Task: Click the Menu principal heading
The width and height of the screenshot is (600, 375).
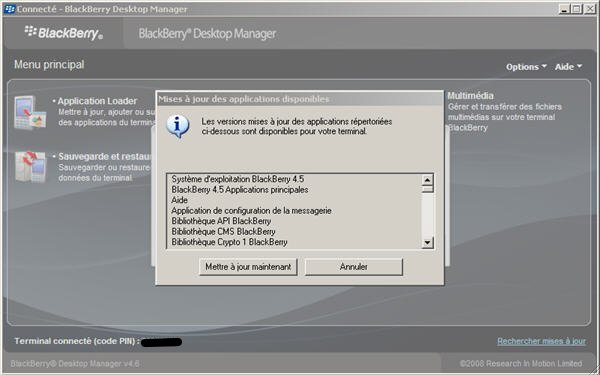Action: [x=49, y=65]
